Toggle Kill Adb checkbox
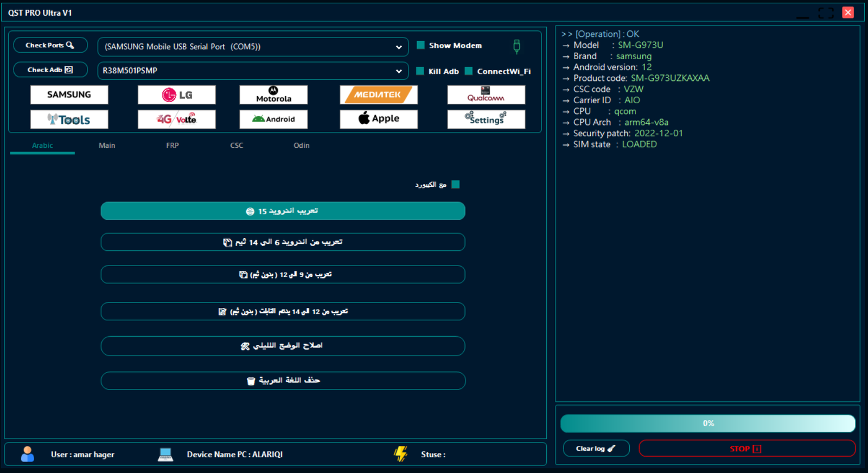This screenshot has width=868, height=473. point(420,71)
